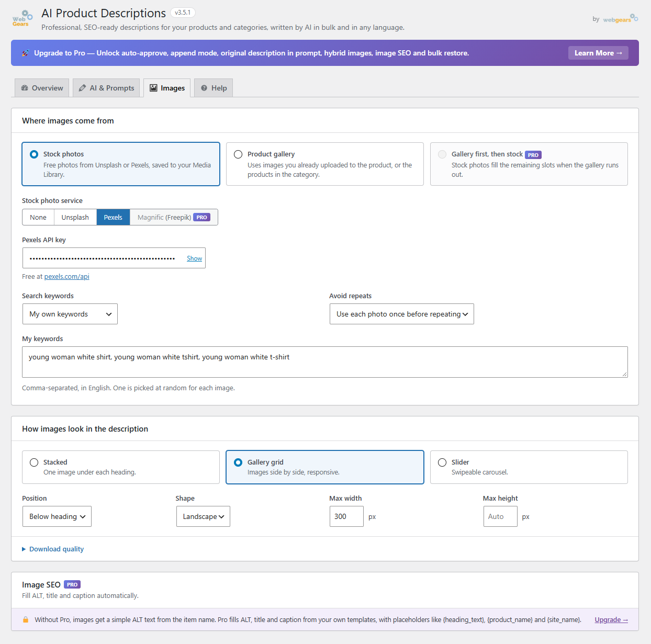Choose Unsplash as stock photo service
This screenshot has height=644, width=651.
[75, 217]
